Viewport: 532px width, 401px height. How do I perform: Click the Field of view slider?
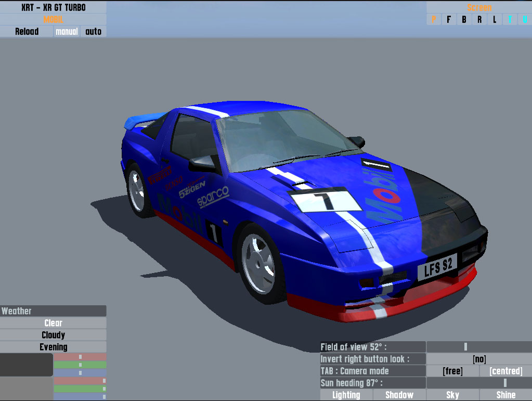pos(479,347)
